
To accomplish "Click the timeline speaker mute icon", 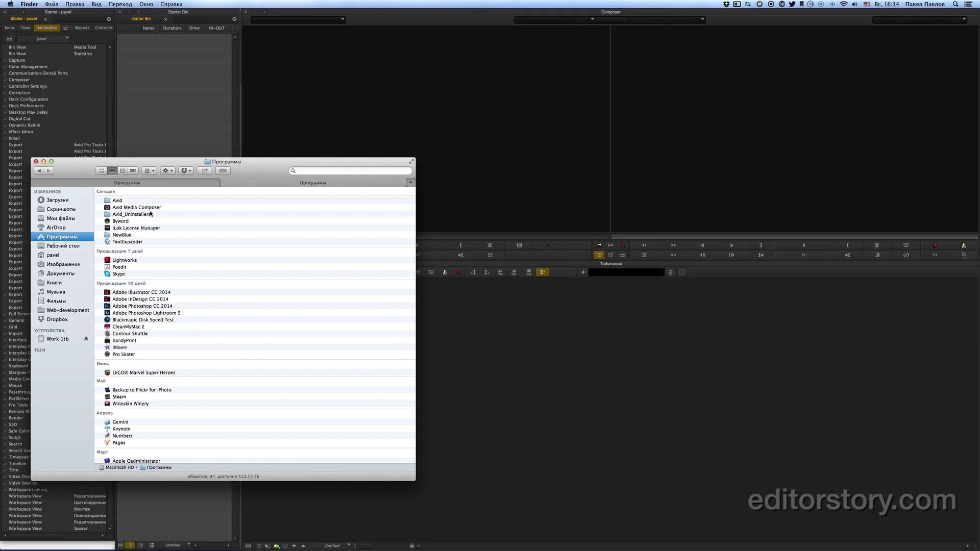I will click(x=583, y=272).
